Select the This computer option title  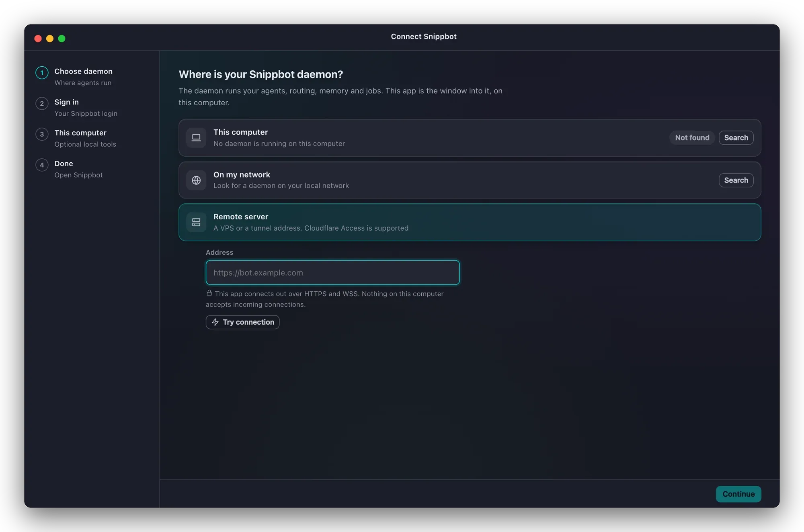[240, 132]
